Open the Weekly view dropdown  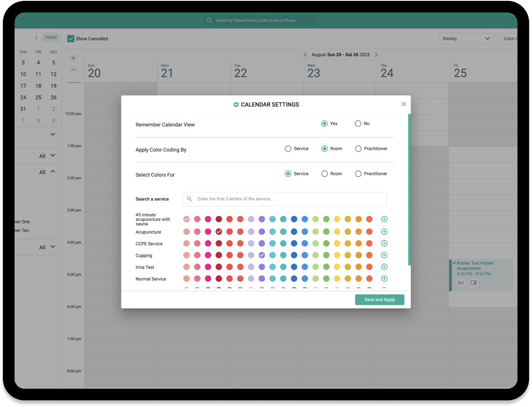pyautogui.click(x=466, y=39)
